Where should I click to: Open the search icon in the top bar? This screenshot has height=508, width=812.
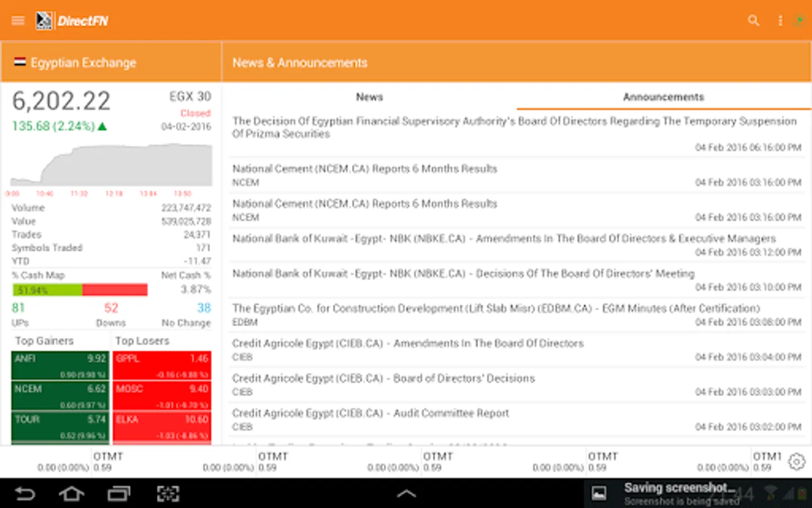tap(753, 21)
